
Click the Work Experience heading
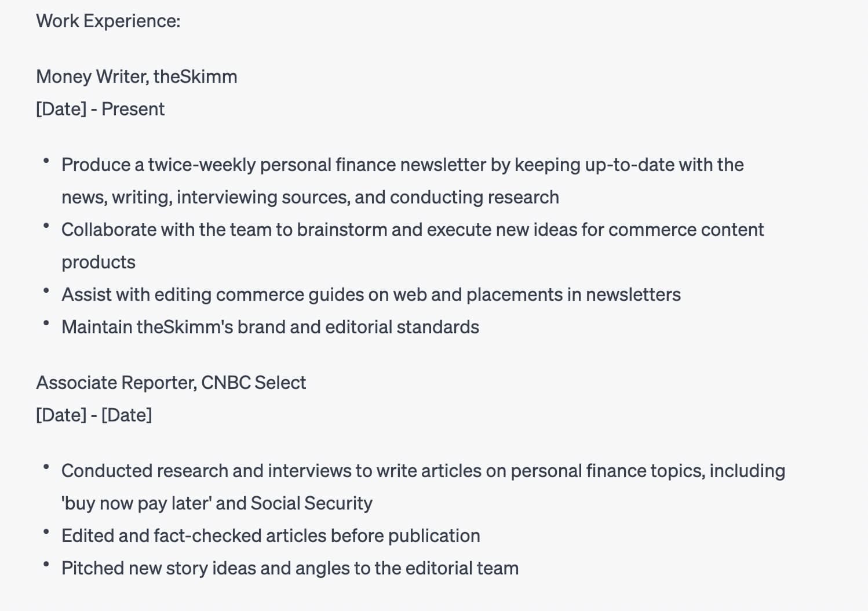pyautogui.click(x=108, y=21)
